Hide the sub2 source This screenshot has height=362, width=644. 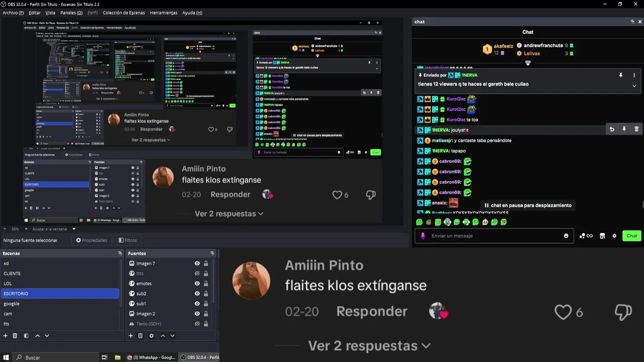pos(197,294)
